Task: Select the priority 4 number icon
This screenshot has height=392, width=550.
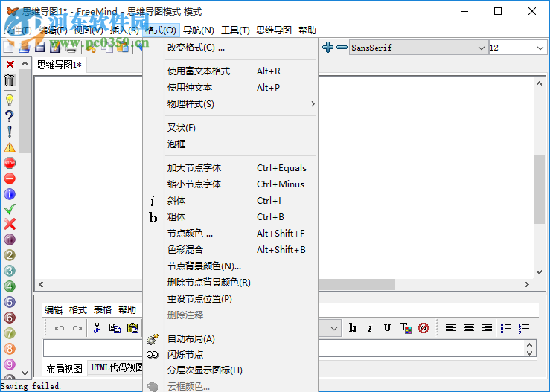Action: pyautogui.click(x=10, y=286)
